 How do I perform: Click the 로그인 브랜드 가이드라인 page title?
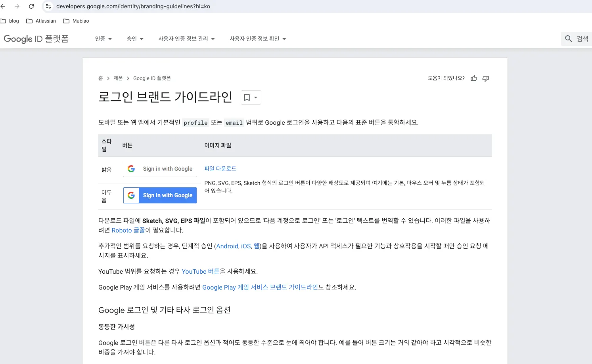click(165, 97)
